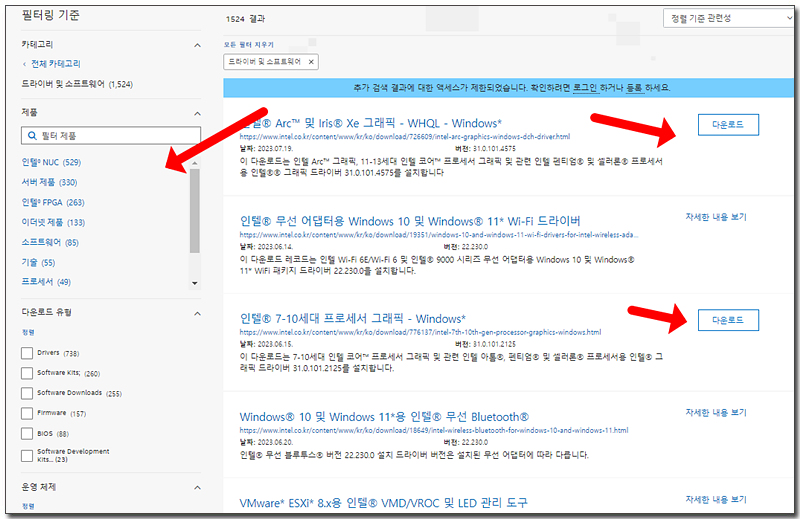This screenshot has width=800, height=519.
Task: Select 전체 카테고리 link
Action: (56, 64)
